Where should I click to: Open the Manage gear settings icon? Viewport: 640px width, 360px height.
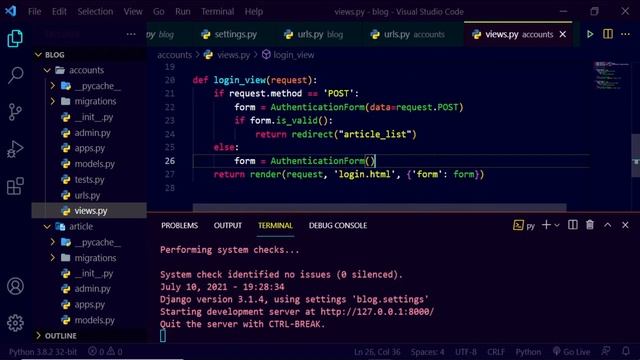pyautogui.click(x=15, y=323)
